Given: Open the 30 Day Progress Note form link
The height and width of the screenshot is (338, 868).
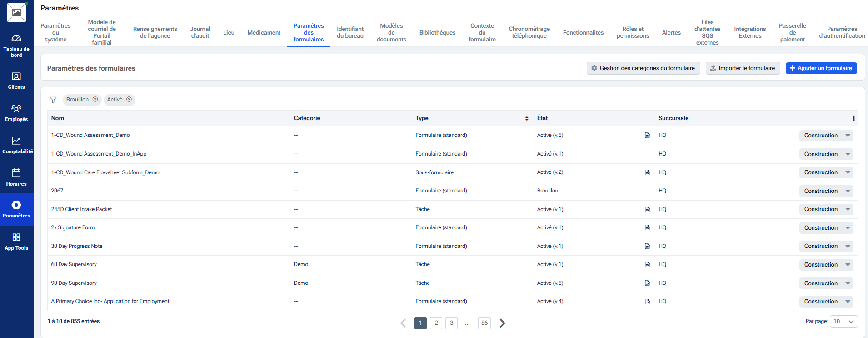Looking at the screenshot, I should 77,246.
